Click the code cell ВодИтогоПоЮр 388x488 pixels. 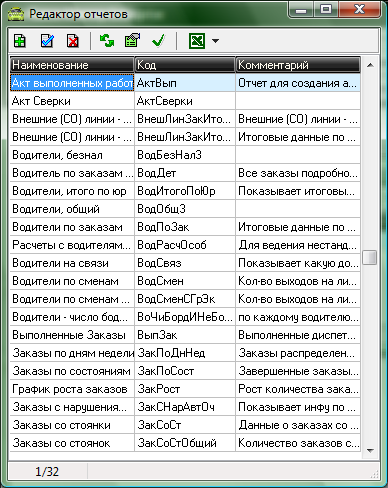tap(185, 191)
